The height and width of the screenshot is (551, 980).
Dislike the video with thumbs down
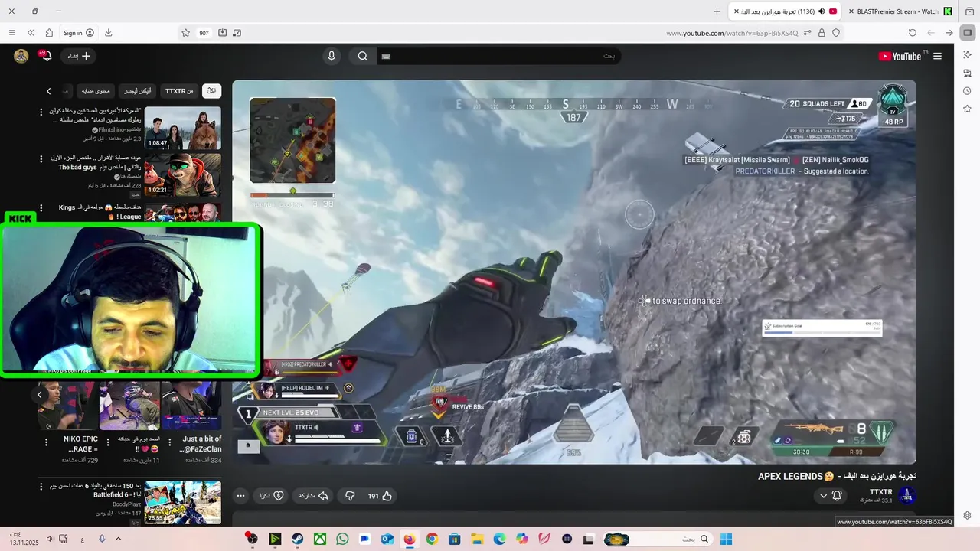350,496
